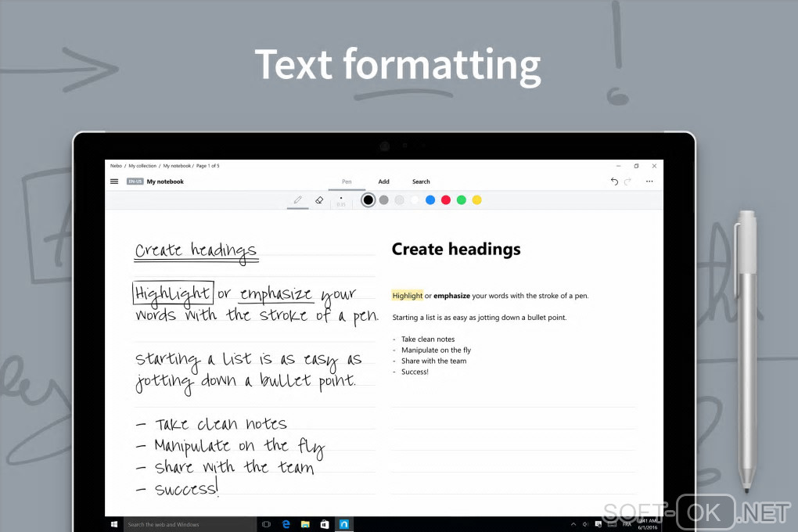Image resolution: width=798 pixels, height=532 pixels.
Task: Pick the black ink color
Action: (x=368, y=200)
